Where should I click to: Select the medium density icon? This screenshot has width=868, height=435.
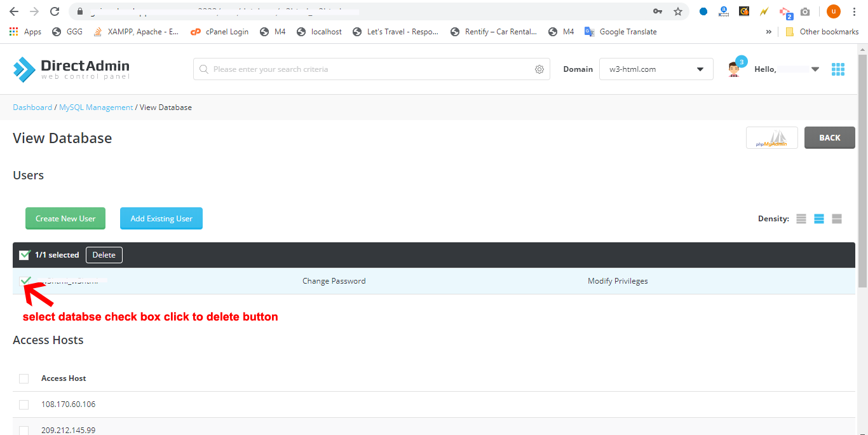[x=818, y=219]
